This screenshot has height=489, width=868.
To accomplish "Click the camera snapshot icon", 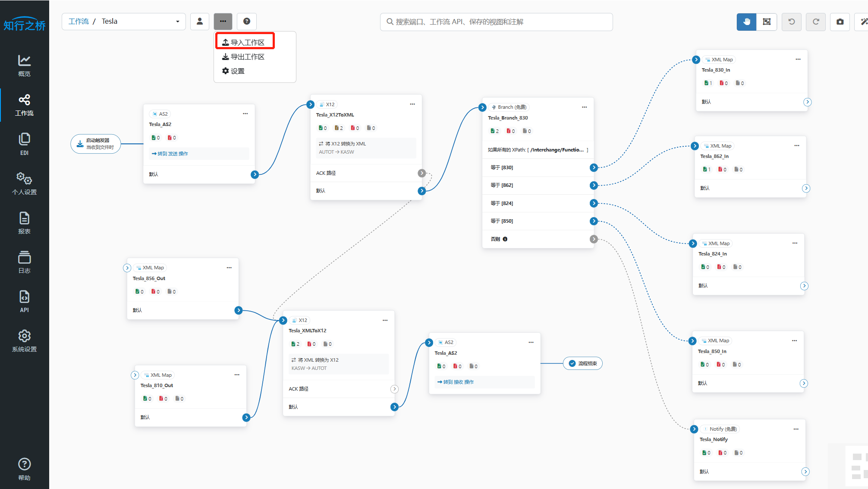I will [840, 22].
